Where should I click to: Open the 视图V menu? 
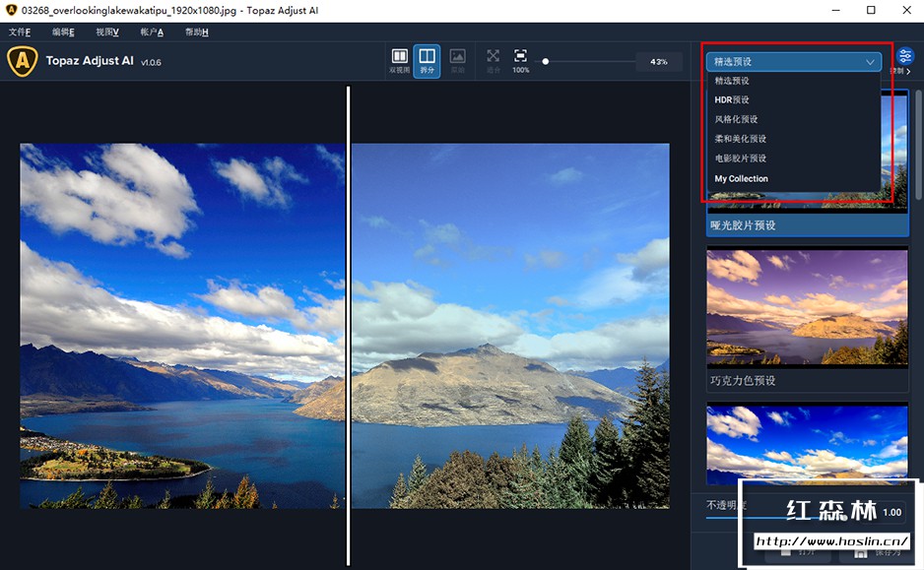pyautogui.click(x=107, y=32)
